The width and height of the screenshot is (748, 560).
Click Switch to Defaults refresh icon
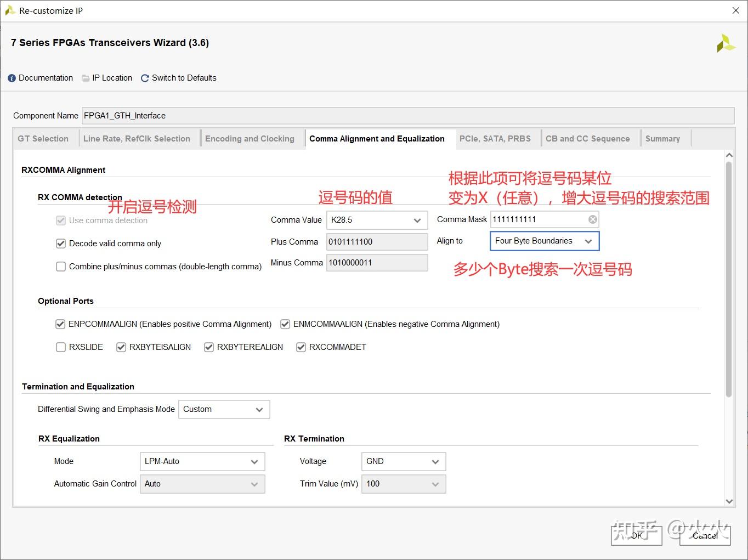[x=144, y=78]
